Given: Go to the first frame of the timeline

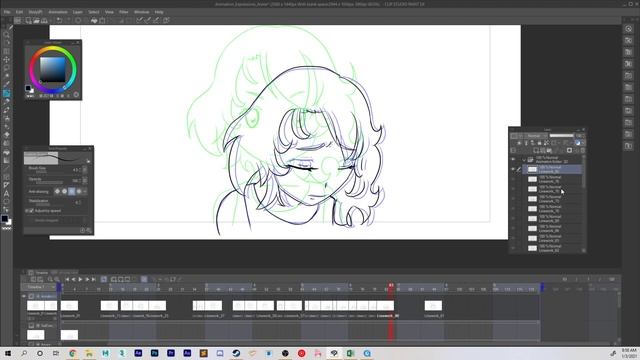Looking at the screenshot, I should (x=67, y=280).
